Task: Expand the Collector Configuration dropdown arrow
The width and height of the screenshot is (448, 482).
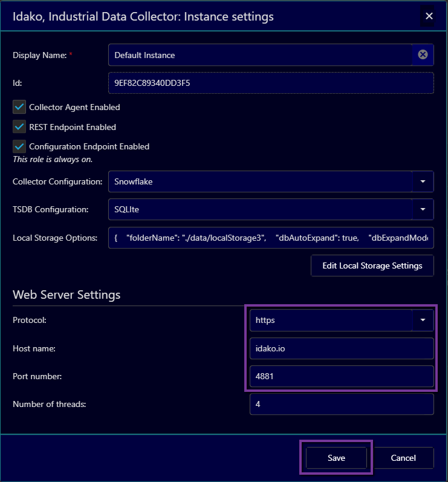Action: [x=423, y=181]
